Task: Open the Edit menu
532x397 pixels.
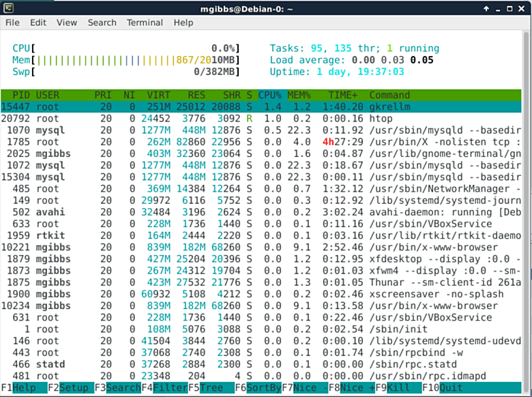Action: pyautogui.click(x=38, y=23)
